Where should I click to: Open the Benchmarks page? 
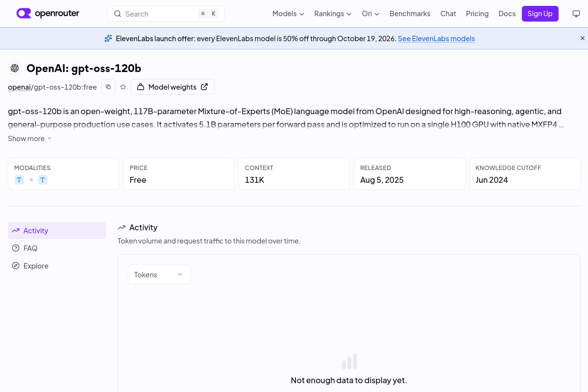410,14
